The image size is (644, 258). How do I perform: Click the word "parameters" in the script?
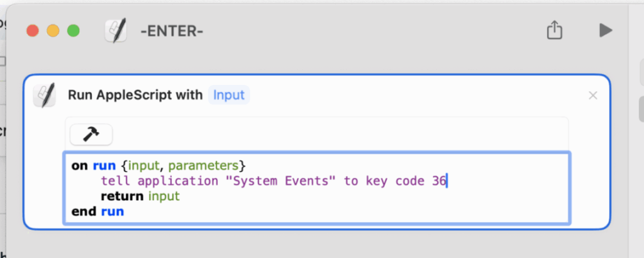pyautogui.click(x=203, y=166)
